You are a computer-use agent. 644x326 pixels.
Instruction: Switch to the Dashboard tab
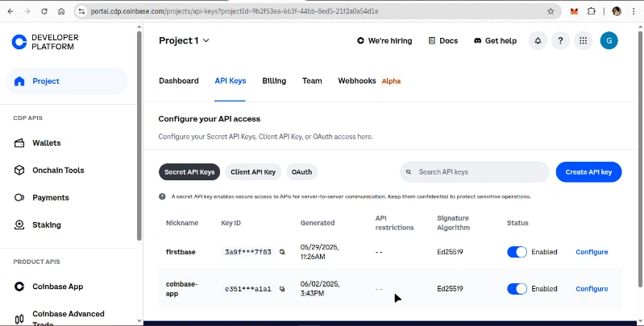tap(179, 80)
